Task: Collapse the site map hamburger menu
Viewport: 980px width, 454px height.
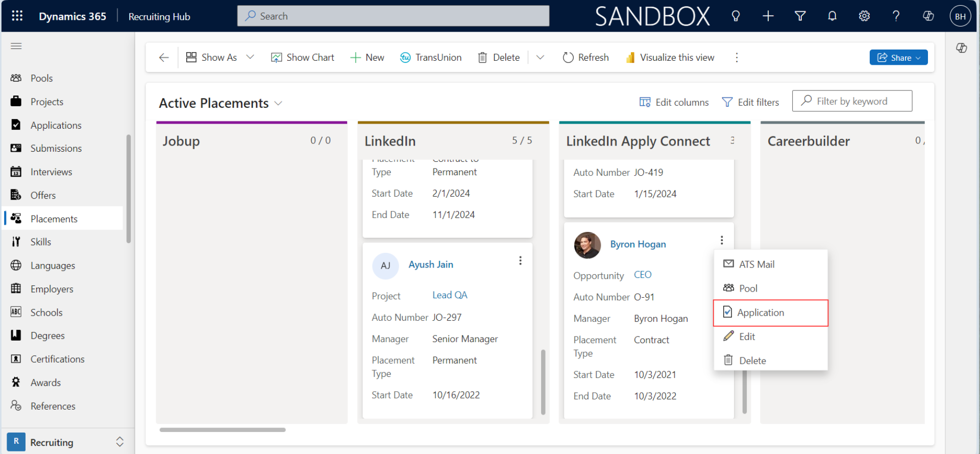Action: point(16,46)
